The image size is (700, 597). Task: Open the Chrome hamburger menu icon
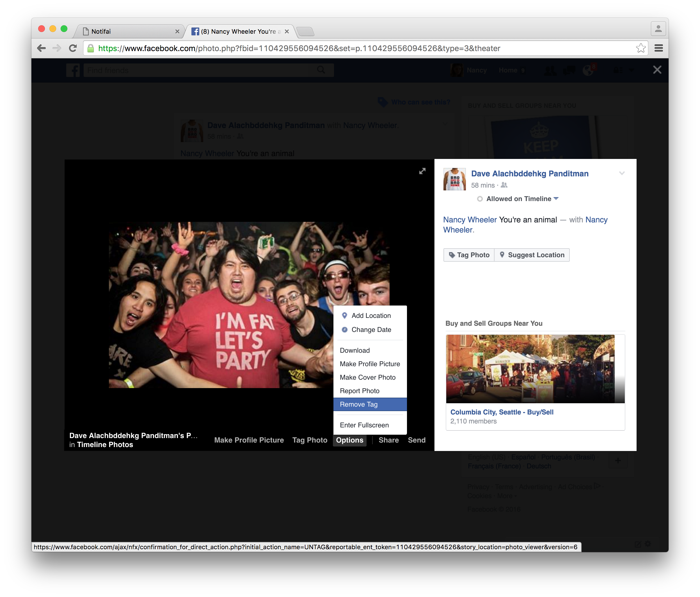tap(658, 48)
